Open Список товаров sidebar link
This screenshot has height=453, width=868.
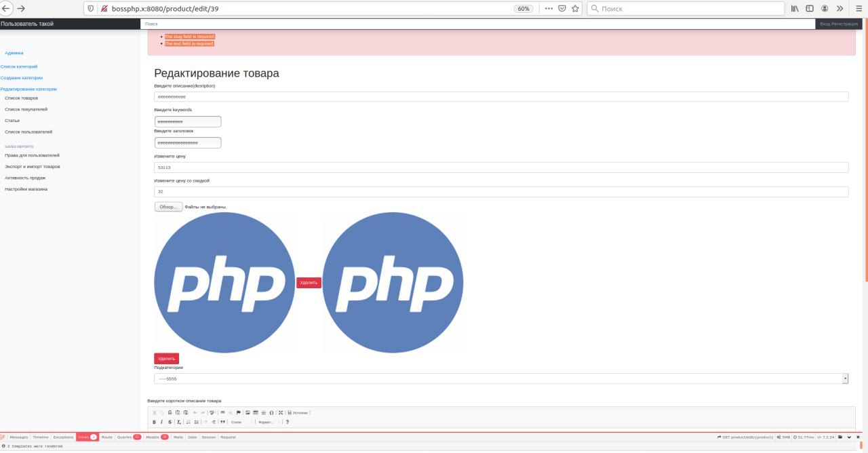point(21,98)
